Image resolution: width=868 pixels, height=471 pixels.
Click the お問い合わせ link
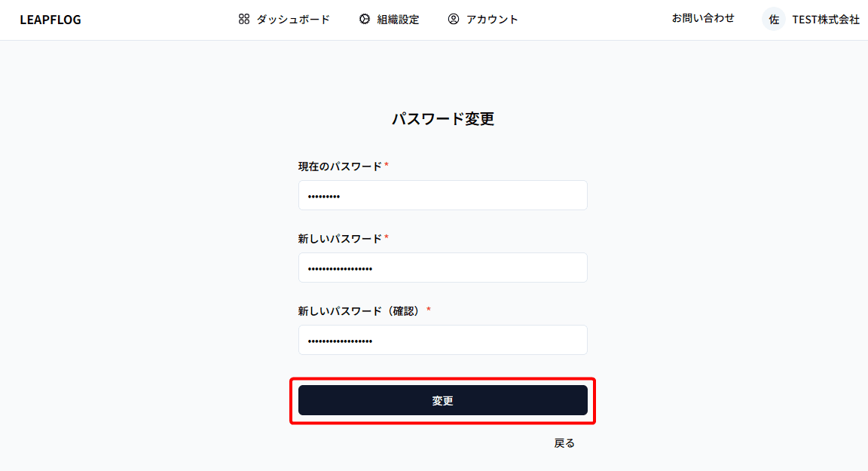pyautogui.click(x=702, y=18)
